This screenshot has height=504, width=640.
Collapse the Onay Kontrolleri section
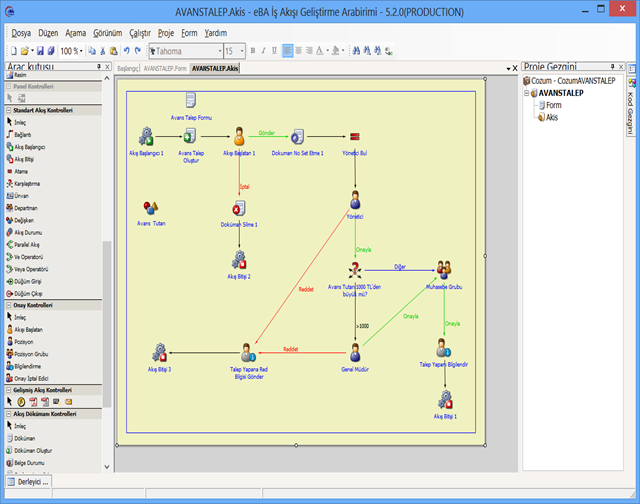point(9,305)
